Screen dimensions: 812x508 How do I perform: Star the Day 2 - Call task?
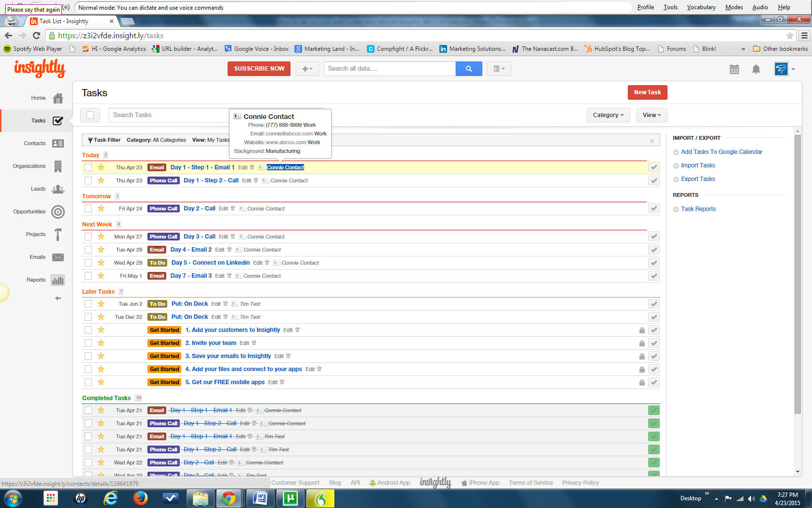[101, 209]
